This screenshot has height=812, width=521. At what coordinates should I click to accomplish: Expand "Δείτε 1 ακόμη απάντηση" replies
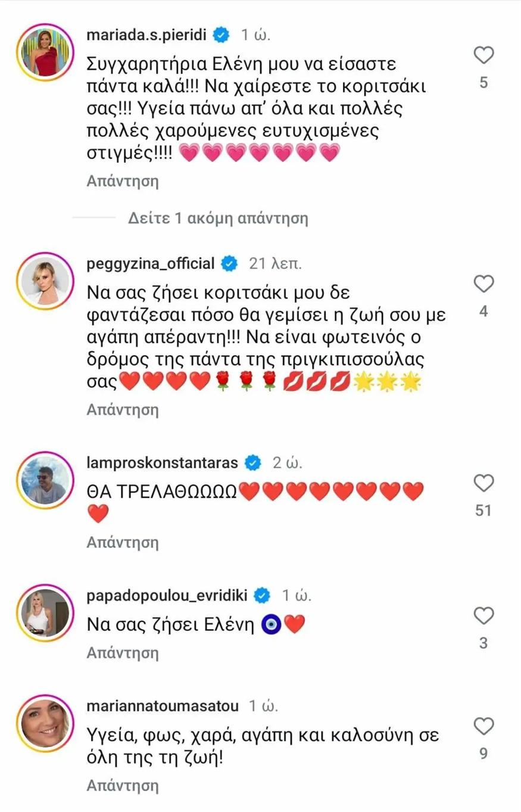(218, 218)
